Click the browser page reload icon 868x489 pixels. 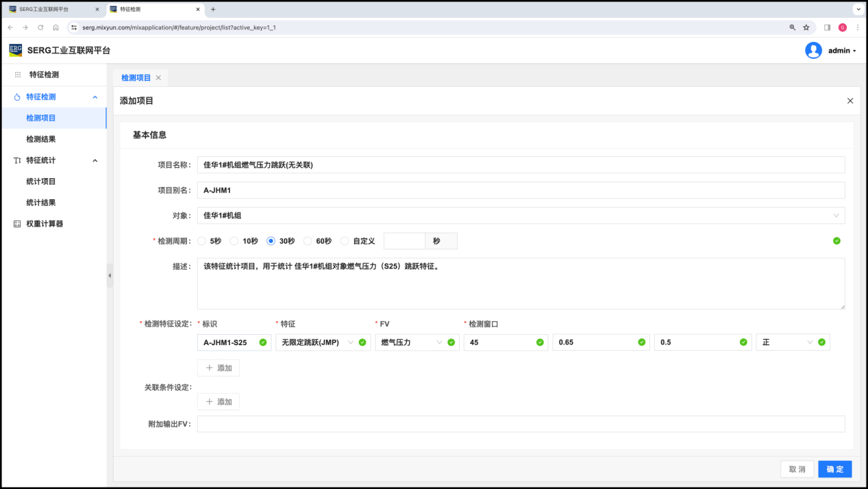(40, 27)
